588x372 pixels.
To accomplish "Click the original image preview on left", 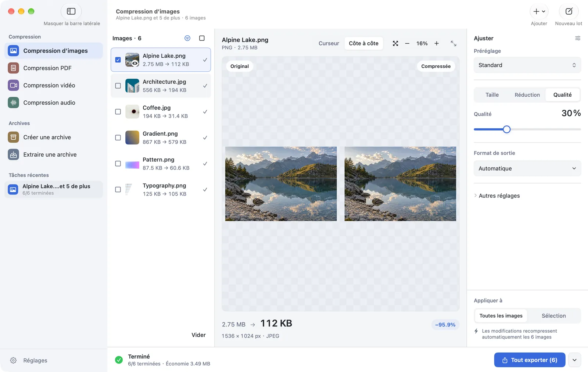I will click(281, 184).
